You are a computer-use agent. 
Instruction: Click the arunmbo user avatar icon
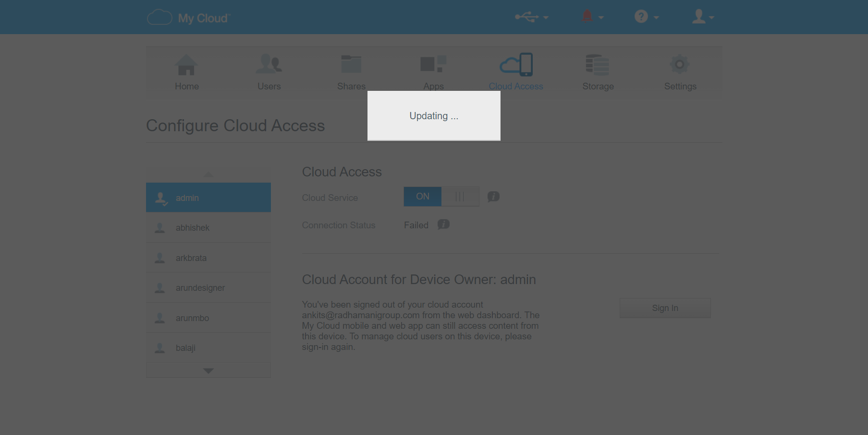(x=160, y=318)
